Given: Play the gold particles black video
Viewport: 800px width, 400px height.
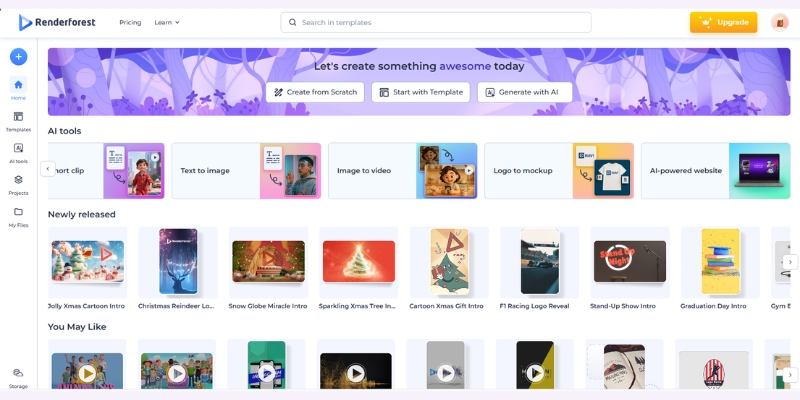Looking at the screenshot, I should [356, 374].
